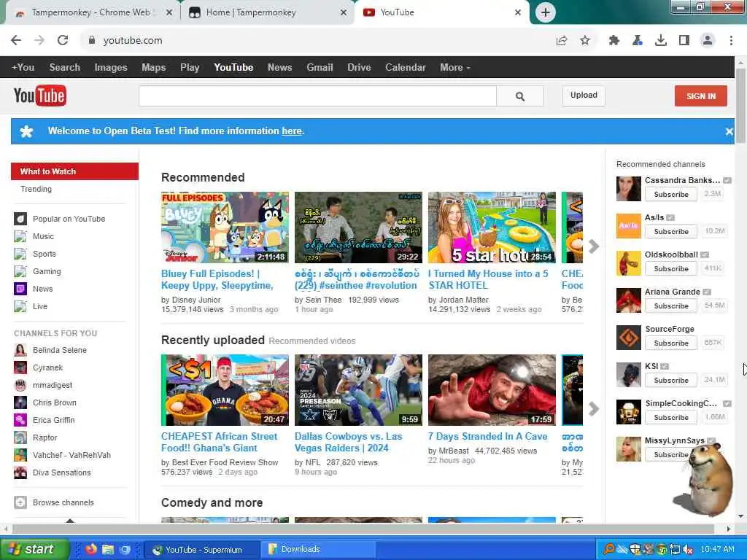Open Firefox from the quick launch
The height and width of the screenshot is (560, 747).
[91, 549]
